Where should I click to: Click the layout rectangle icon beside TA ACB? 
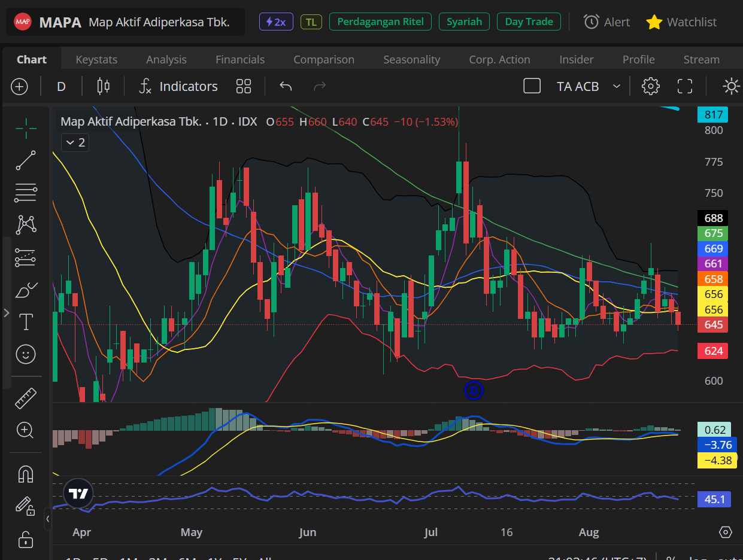(x=532, y=86)
